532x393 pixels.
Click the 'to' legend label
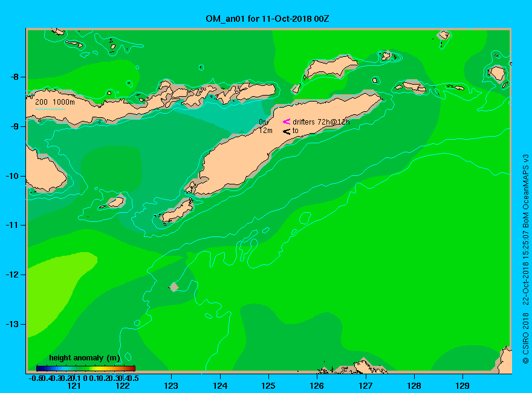(x=295, y=131)
